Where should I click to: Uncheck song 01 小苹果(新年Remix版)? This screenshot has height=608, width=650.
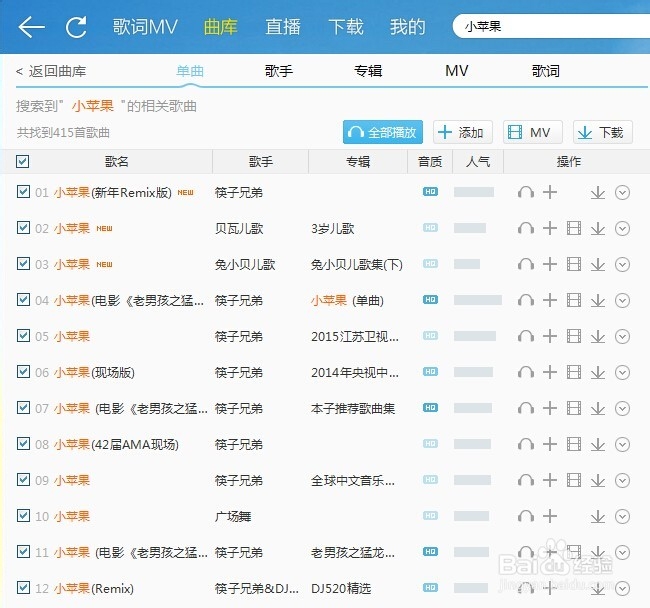tap(23, 192)
